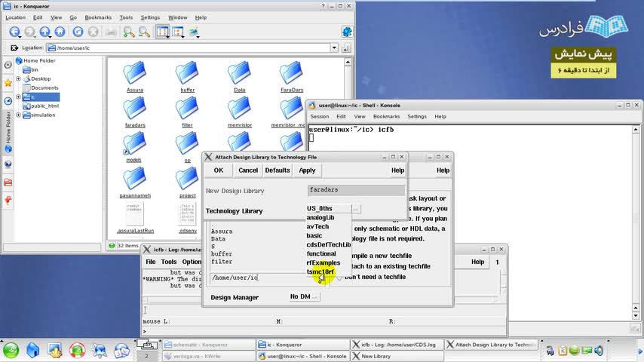Click the Back arrow in Konqueror toolbar

click(14, 32)
